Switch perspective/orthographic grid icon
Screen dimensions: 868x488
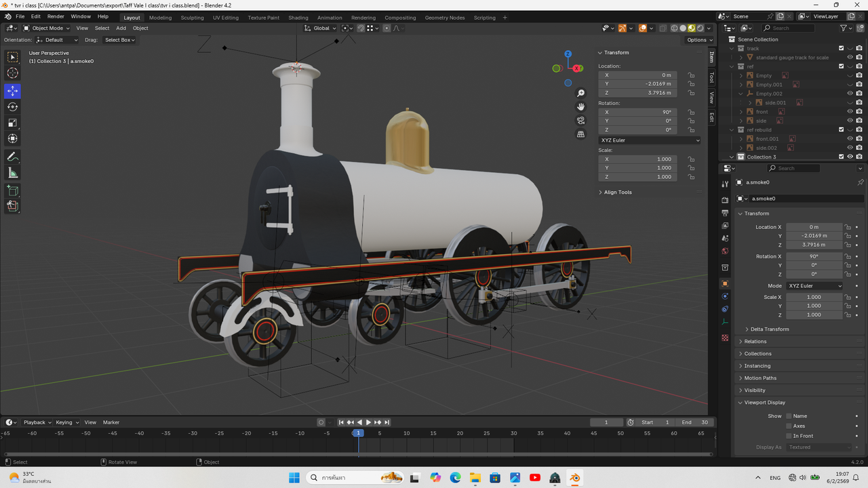click(x=580, y=134)
